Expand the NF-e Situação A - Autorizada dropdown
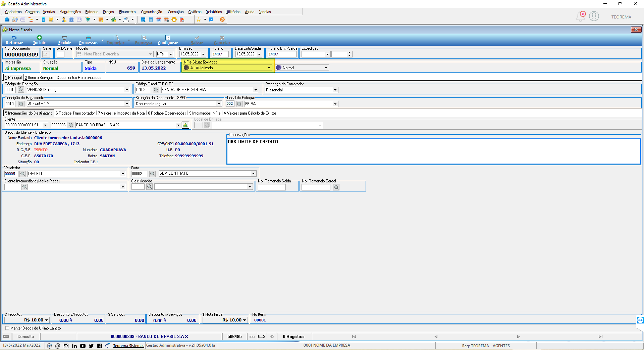The image size is (644, 350). tap(269, 68)
